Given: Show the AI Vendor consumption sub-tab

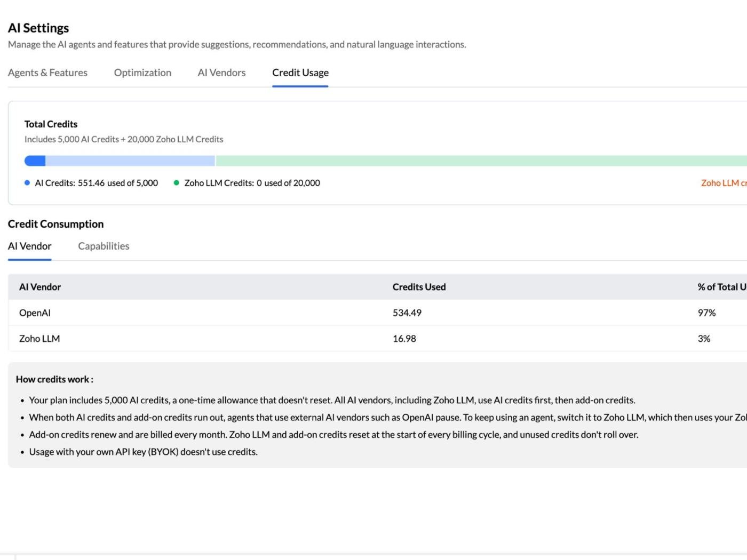Looking at the screenshot, I should 30,246.
